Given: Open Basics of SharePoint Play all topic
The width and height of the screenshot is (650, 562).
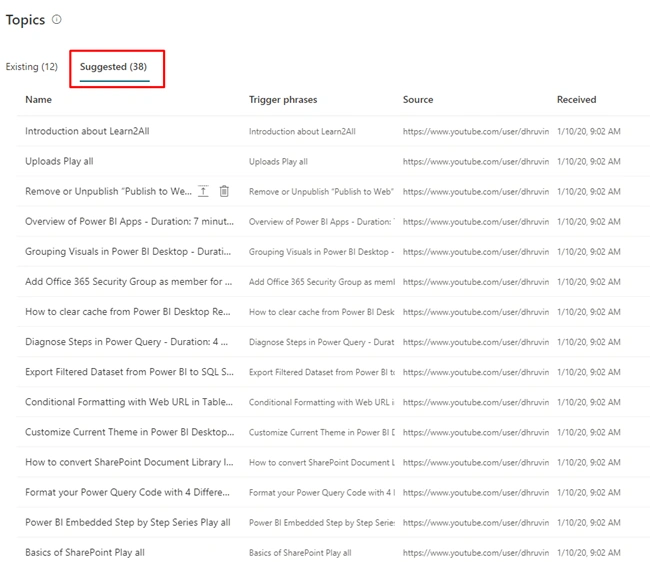Looking at the screenshot, I should point(85,552).
